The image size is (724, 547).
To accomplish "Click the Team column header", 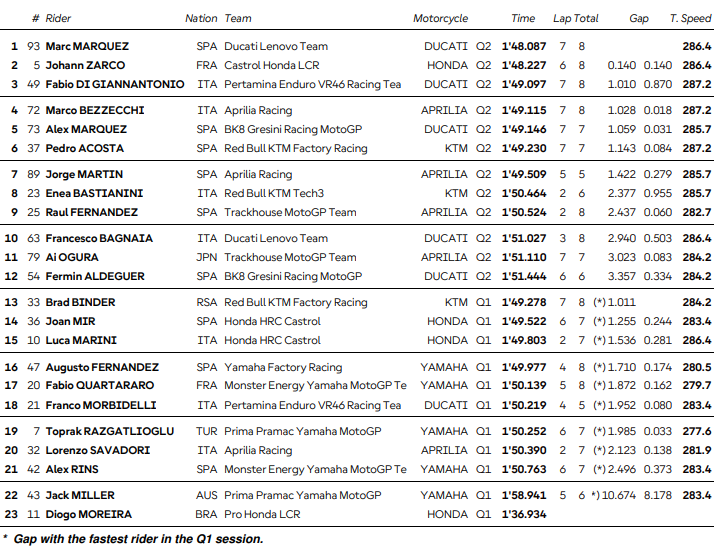I will pyautogui.click(x=238, y=18).
